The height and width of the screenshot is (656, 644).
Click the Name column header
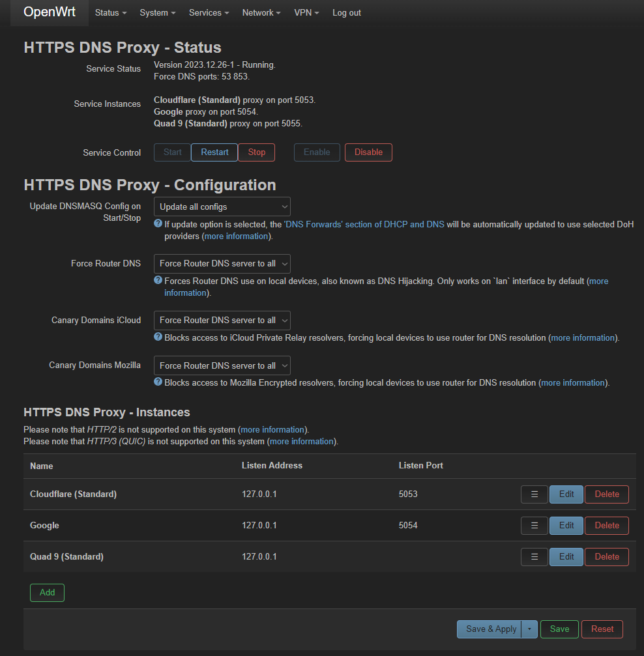[x=42, y=466]
